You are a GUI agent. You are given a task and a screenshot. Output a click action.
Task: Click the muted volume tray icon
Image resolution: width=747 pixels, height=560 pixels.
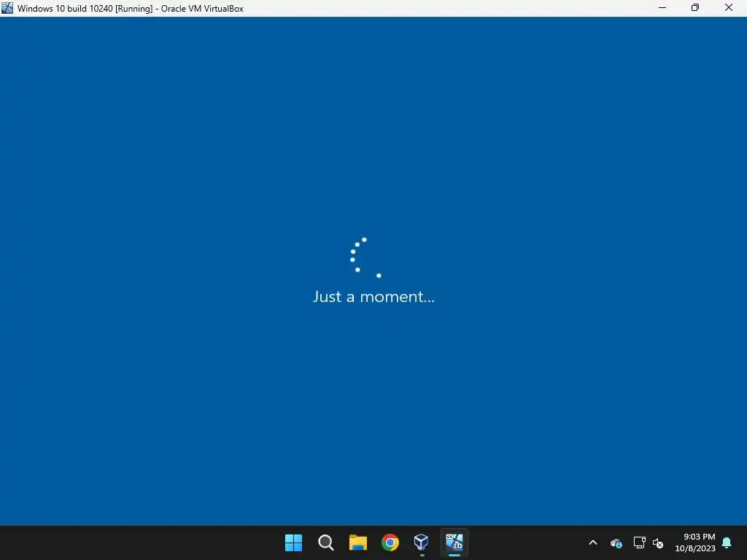point(659,542)
